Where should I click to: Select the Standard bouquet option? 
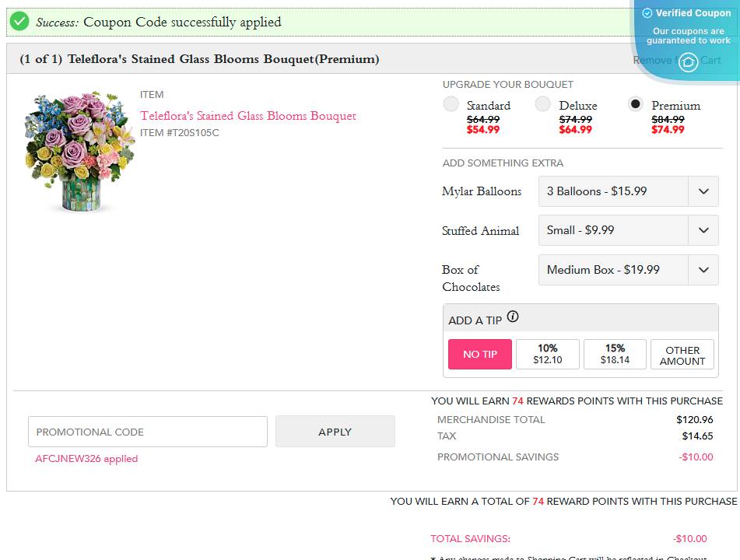(451, 103)
